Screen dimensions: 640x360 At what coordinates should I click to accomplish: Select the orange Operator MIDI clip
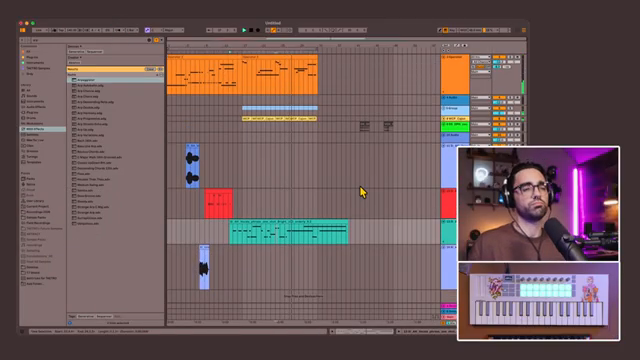pos(242,75)
